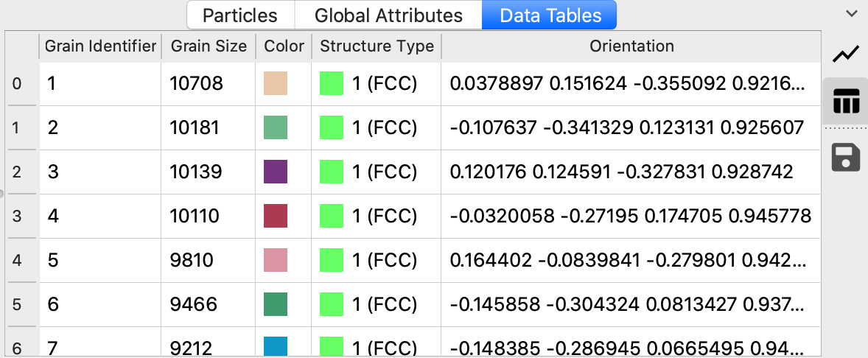Select the Data Tables tab
This screenshot has height=358, width=868.
point(550,15)
